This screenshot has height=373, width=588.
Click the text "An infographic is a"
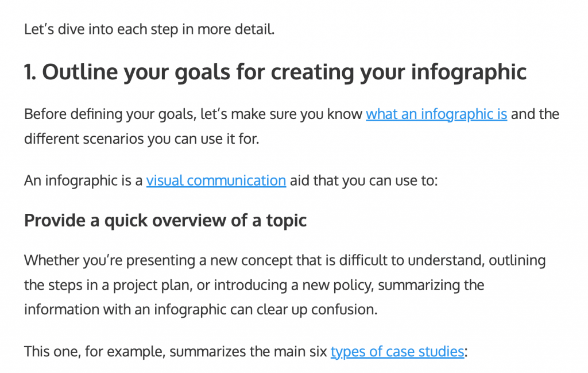[83, 180]
